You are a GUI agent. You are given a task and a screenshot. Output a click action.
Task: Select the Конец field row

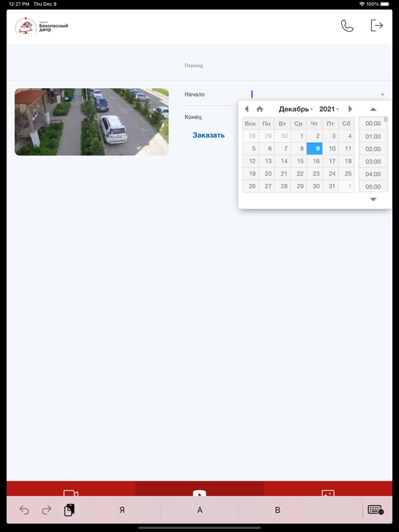[x=211, y=117]
